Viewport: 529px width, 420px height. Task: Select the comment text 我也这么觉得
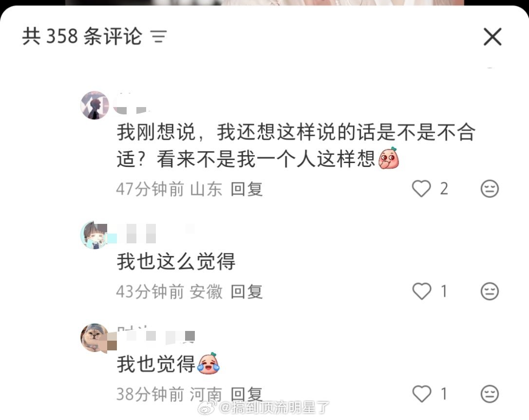point(176,261)
